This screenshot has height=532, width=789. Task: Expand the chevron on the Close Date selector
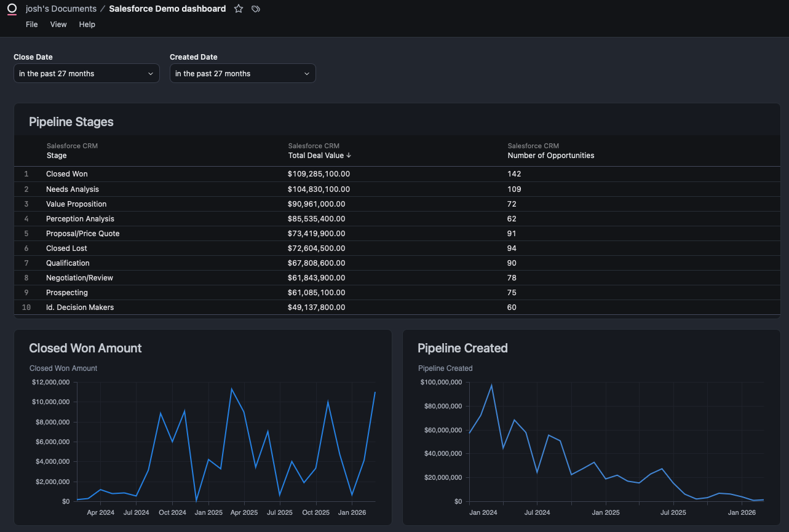pyautogui.click(x=150, y=73)
